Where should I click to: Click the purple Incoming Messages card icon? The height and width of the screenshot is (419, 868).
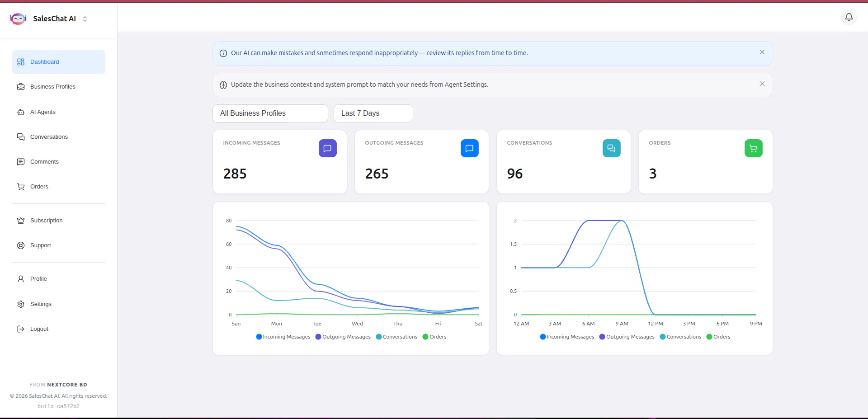pos(328,148)
